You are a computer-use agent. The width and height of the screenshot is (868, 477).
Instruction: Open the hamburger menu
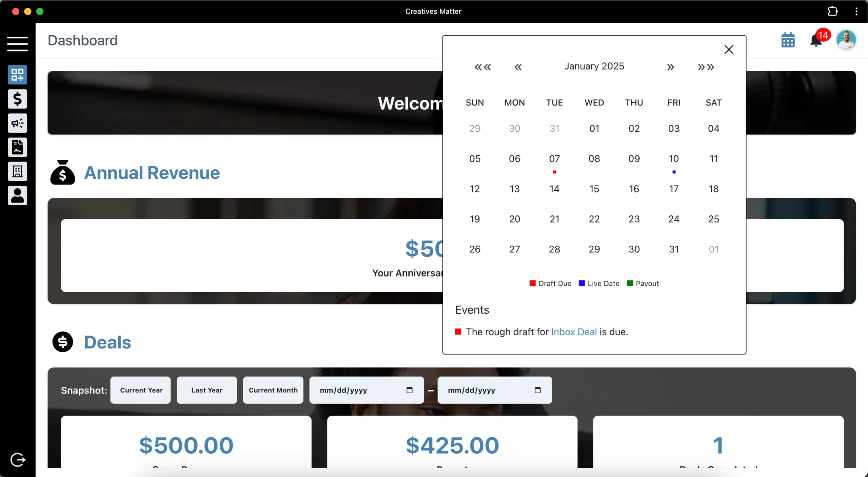point(17,44)
